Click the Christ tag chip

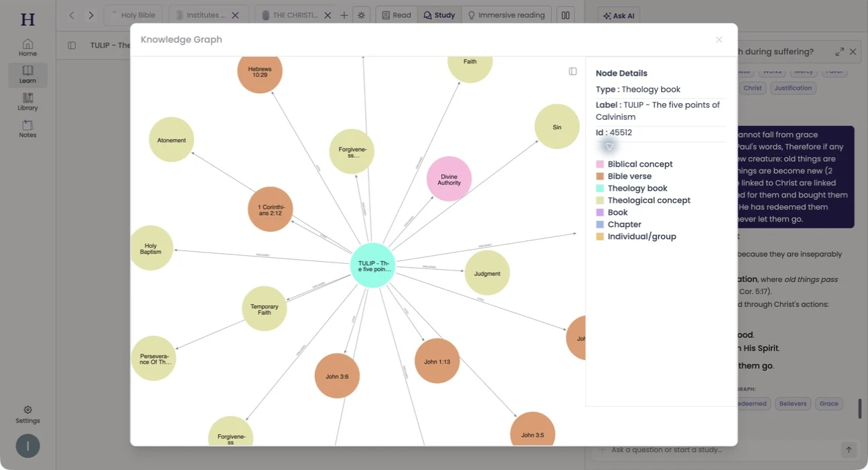coord(752,88)
